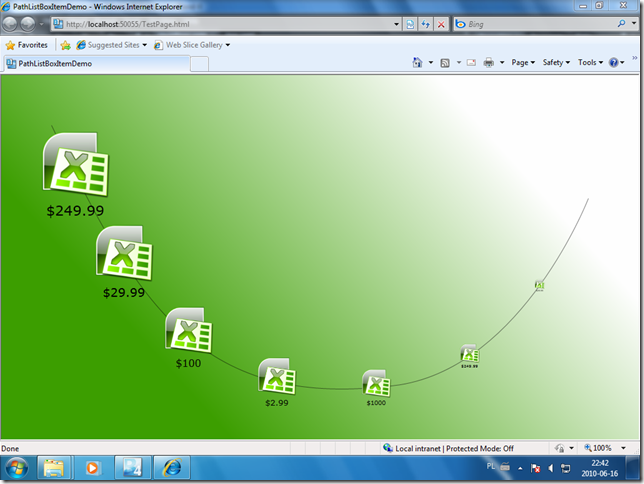Image resolution: width=644 pixels, height=484 pixels.
Task: Add to Favorites bar star icon
Action: [x=65, y=45]
